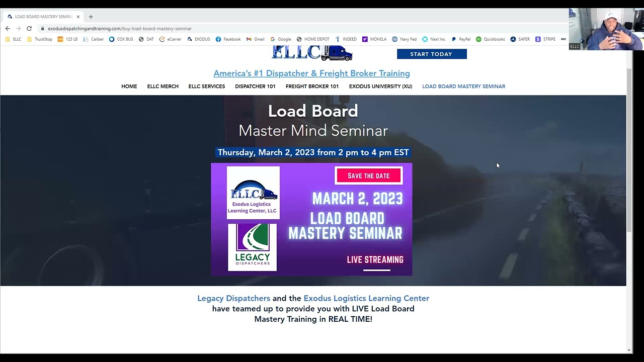
Task: Open the Caliber bookmark
Action: tap(94, 39)
